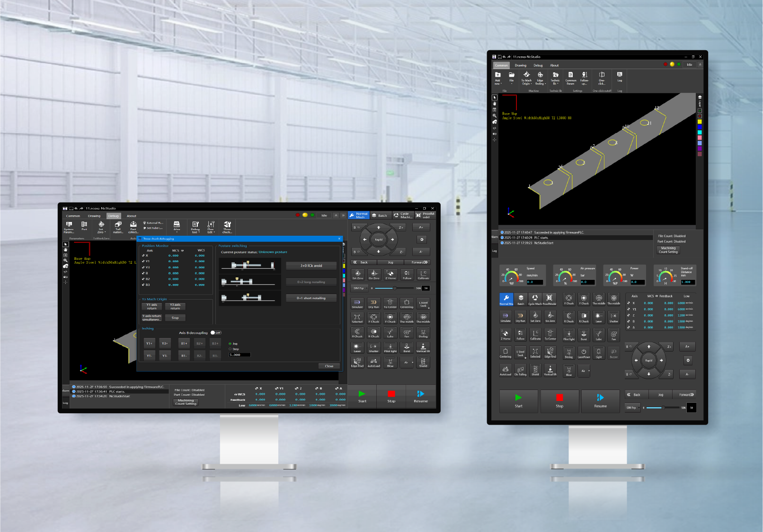Pick the cyan layer swatch in the portrait window

(700, 133)
